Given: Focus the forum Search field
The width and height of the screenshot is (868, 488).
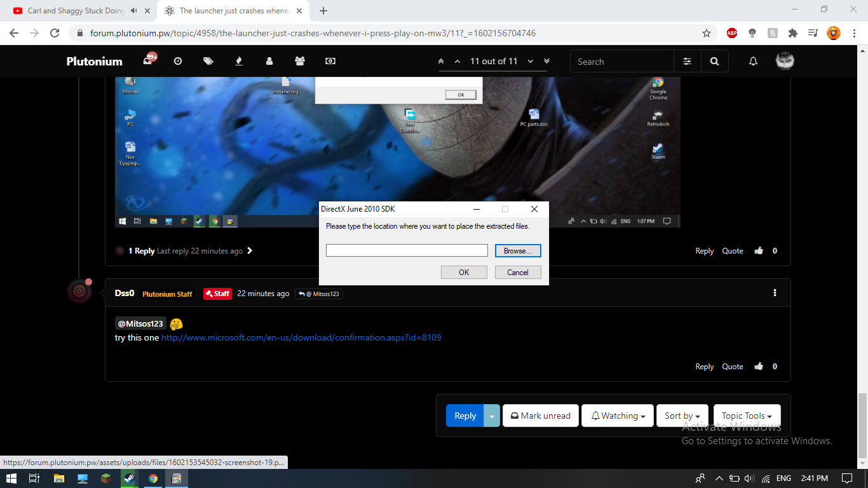Looking at the screenshot, I should (622, 62).
